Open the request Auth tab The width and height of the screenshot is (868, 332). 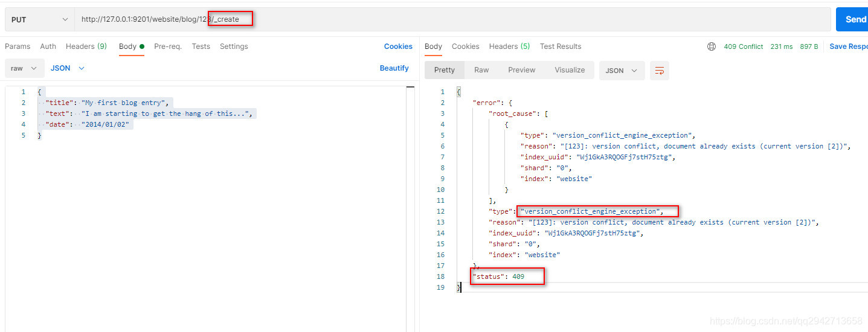point(48,46)
